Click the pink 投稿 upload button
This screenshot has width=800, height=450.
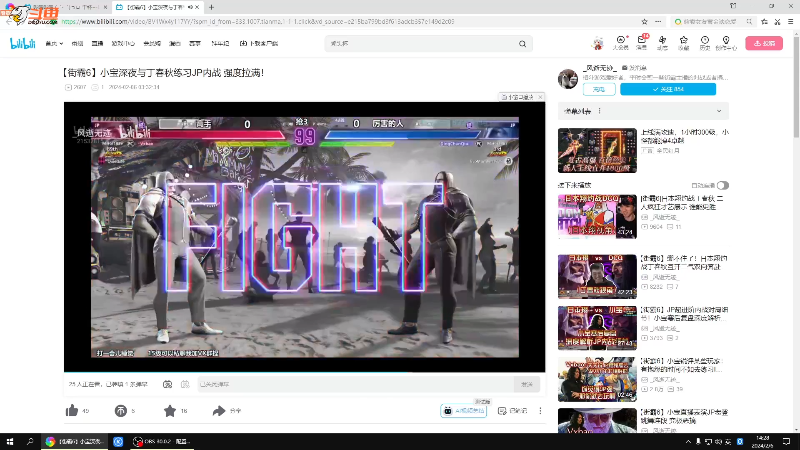click(x=764, y=43)
